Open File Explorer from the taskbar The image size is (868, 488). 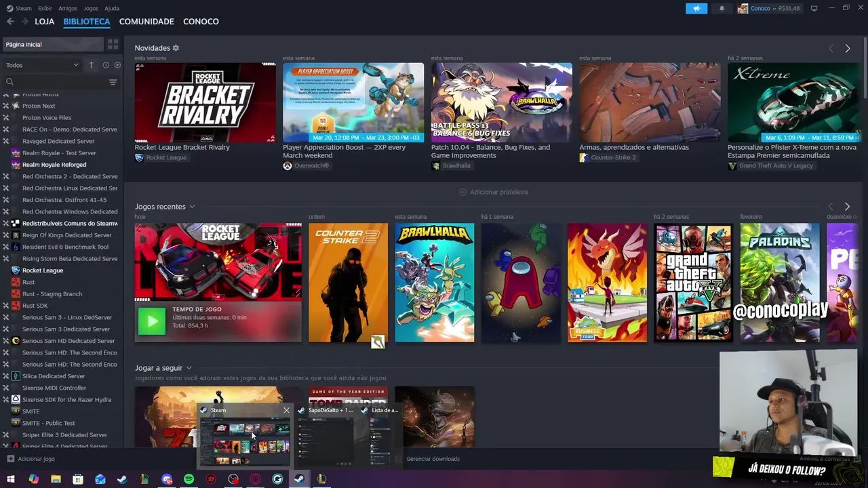click(56, 479)
